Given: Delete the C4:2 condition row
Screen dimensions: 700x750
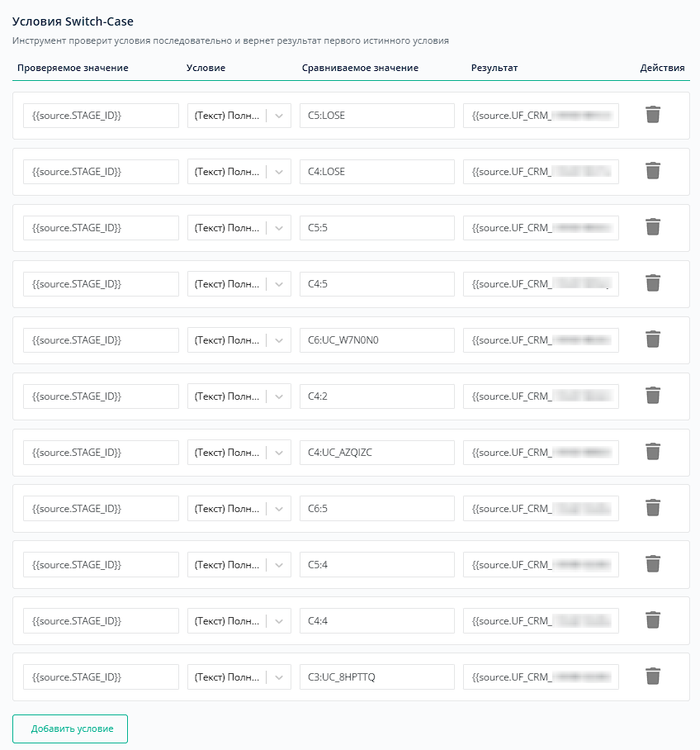Looking at the screenshot, I should tap(652, 396).
